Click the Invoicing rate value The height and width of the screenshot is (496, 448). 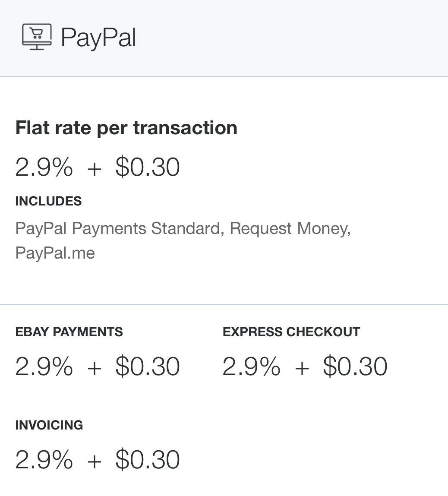98,459
